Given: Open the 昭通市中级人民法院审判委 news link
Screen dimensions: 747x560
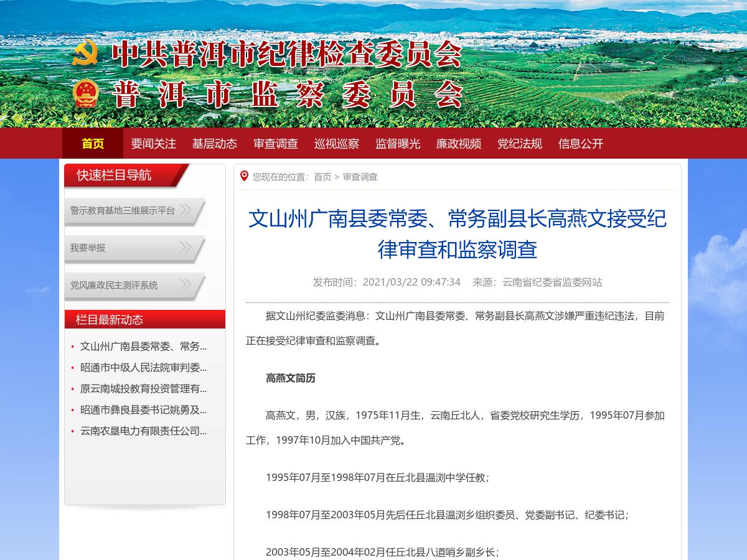Looking at the screenshot, I should click(x=143, y=367).
